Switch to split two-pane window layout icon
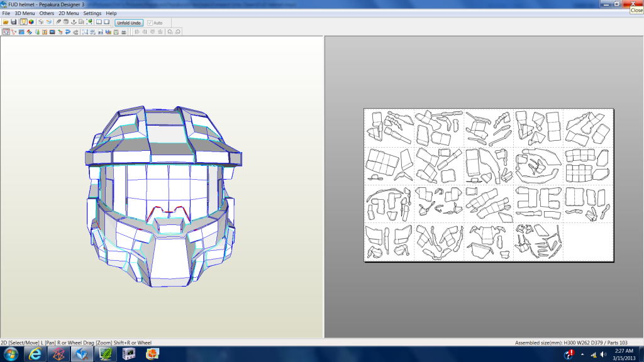Screen dimensions: 644x362 (99, 22)
